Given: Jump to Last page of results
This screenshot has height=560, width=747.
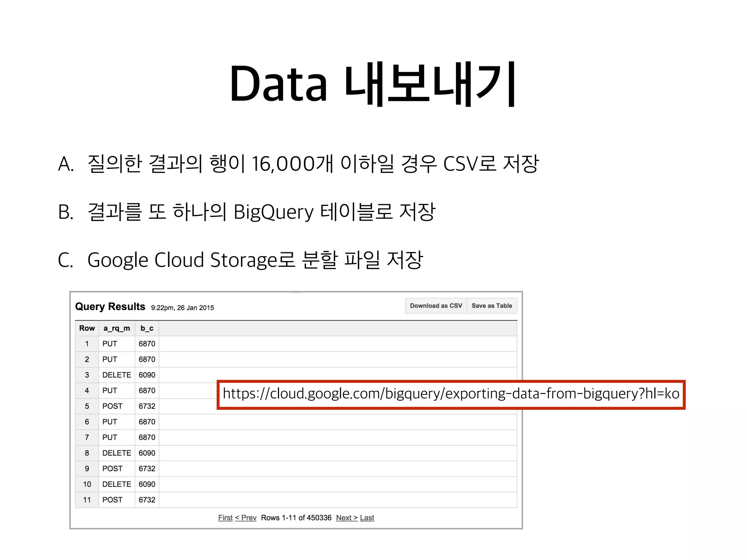Looking at the screenshot, I should click(x=367, y=518).
